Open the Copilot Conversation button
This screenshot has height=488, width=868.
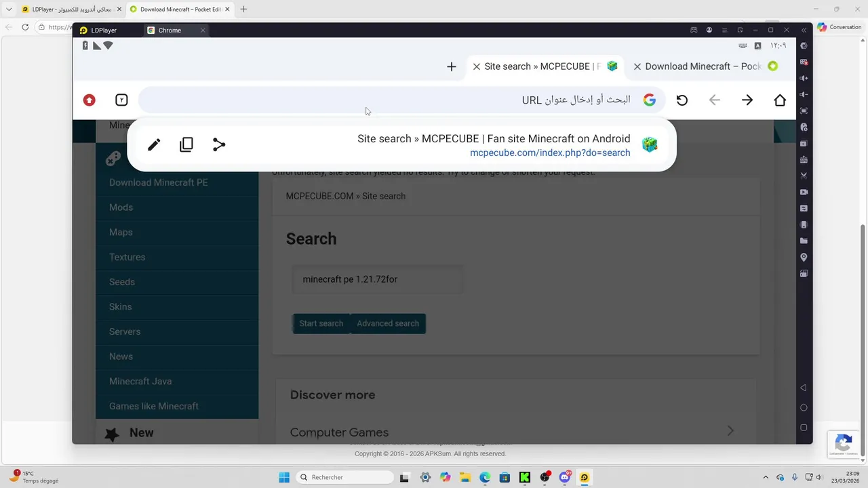point(840,27)
